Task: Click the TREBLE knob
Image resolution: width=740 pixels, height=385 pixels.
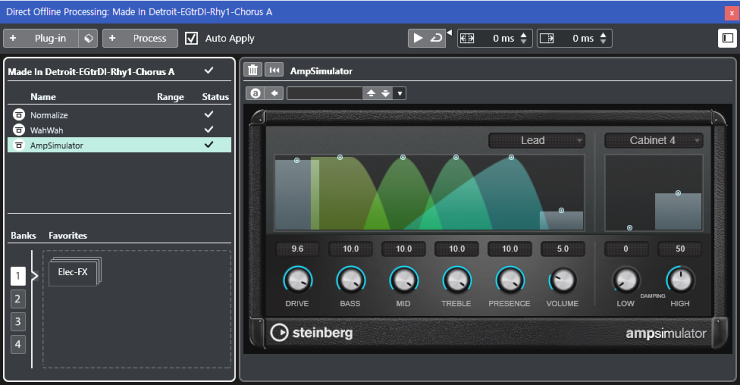Action: click(x=457, y=280)
